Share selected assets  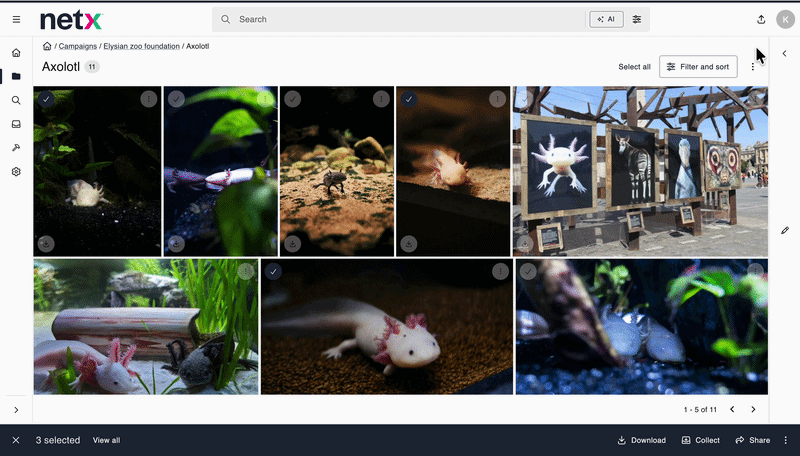tap(753, 440)
